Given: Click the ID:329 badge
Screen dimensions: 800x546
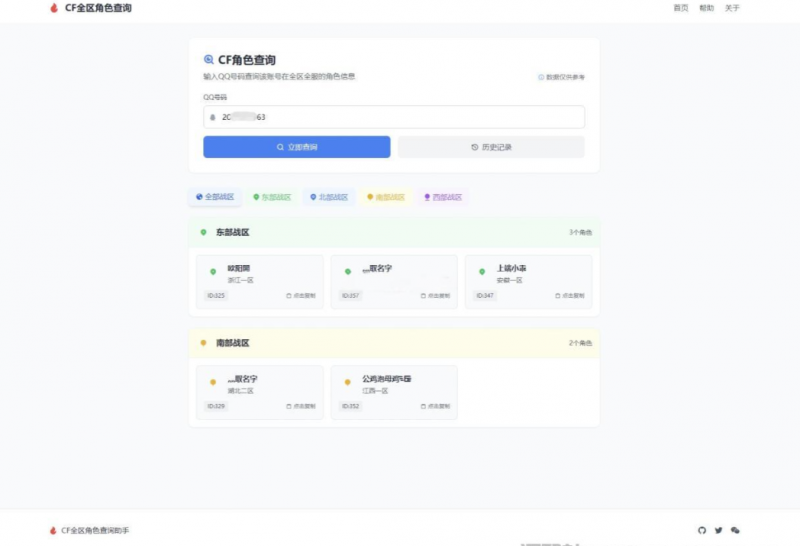Looking at the screenshot, I should coord(216,406).
